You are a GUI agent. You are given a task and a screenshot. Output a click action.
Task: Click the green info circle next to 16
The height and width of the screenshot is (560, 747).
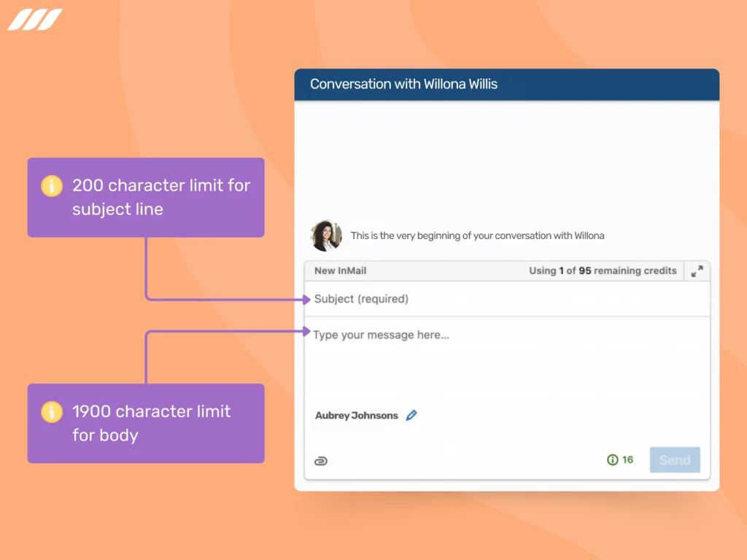click(x=611, y=460)
